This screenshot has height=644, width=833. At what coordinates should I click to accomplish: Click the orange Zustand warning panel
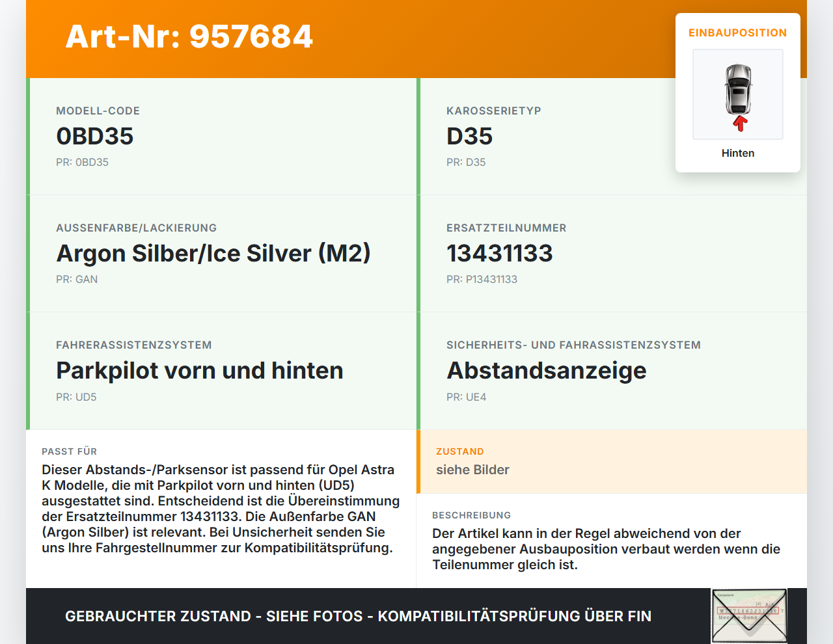612,462
